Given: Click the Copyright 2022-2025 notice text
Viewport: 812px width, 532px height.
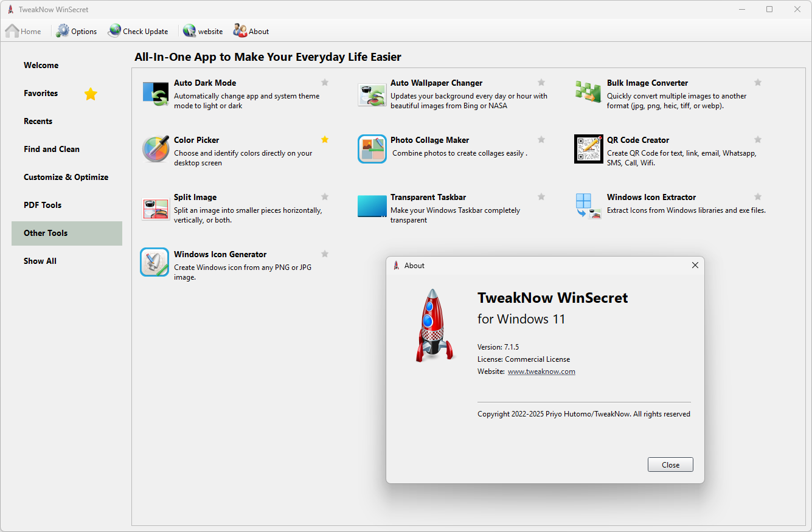Looking at the screenshot, I should pyautogui.click(x=584, y=414).
